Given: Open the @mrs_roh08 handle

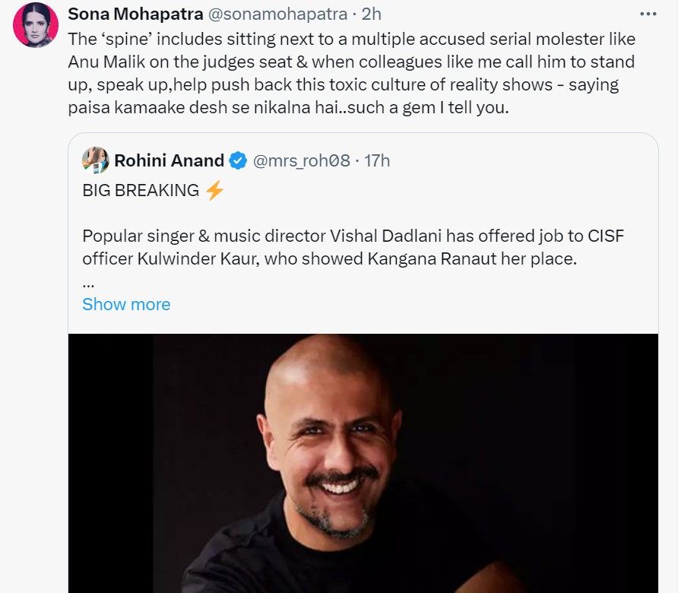Looking at the screenshot, I should pyautogui.click(x=301, y=160).
